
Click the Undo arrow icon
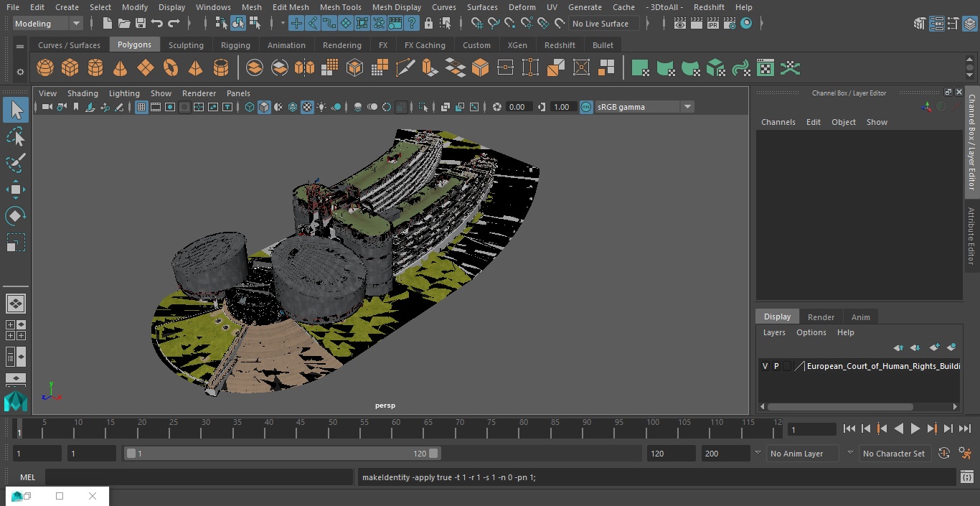point(157,24)
